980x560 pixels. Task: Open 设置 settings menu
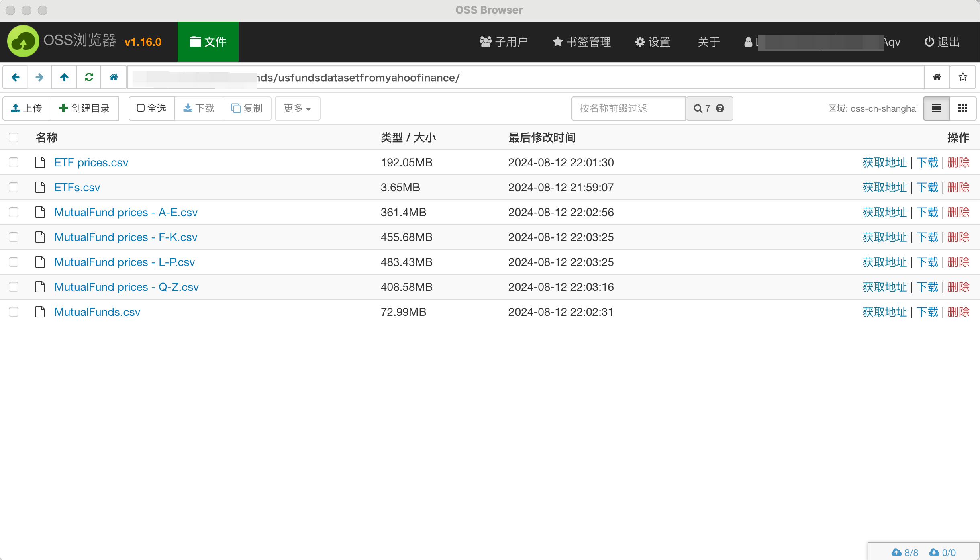click(x=653, y=42)
